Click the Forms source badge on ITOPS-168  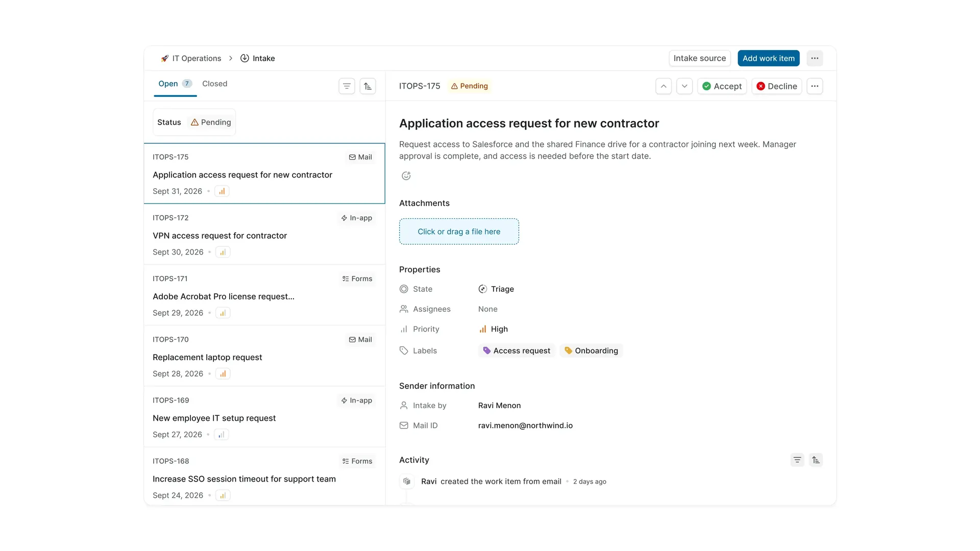point(357,461)
